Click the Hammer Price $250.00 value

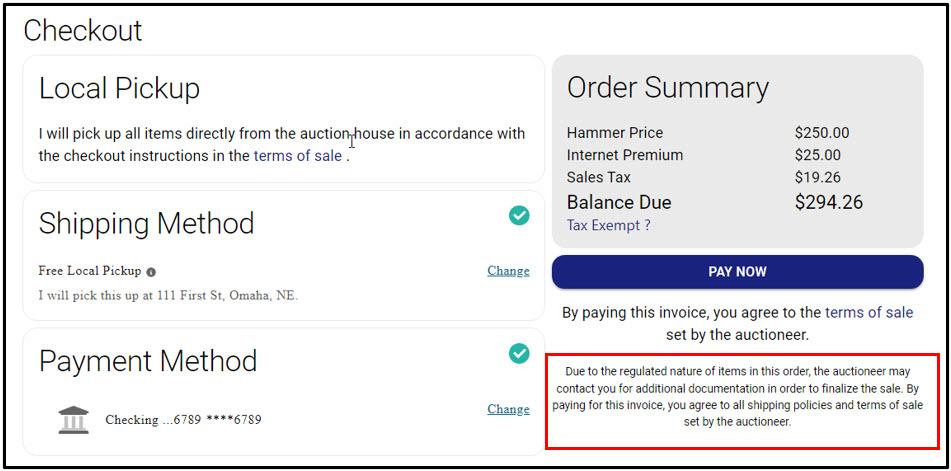click(x=822, y=133)
